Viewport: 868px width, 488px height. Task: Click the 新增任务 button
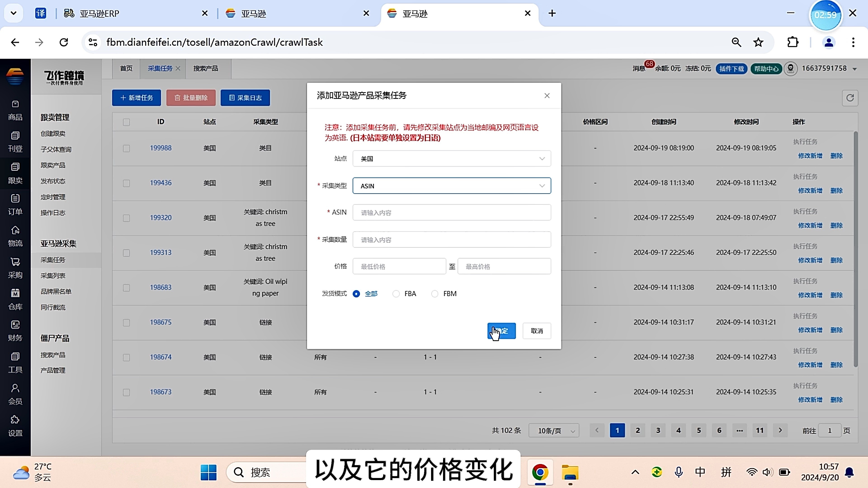coord(137,98)
